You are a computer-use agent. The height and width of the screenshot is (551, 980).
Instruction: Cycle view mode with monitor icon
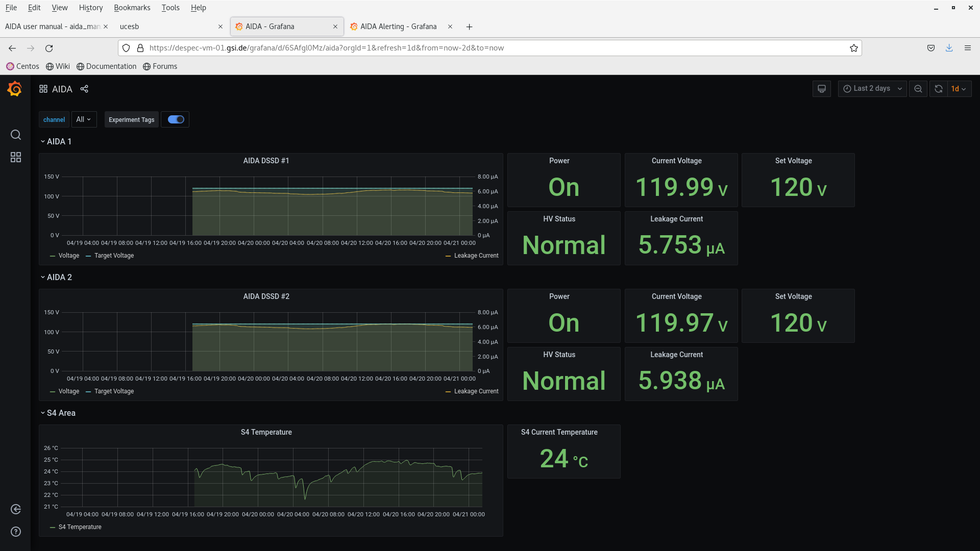[x=822, y=89]
